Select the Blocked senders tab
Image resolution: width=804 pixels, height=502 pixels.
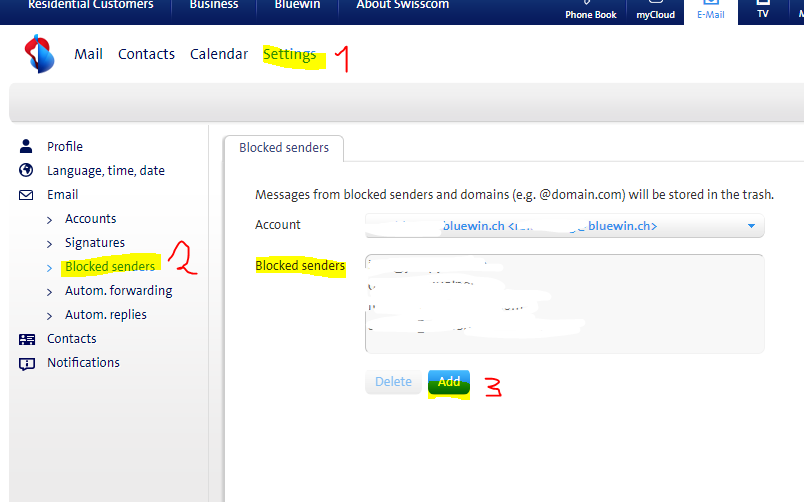(283, 148)
